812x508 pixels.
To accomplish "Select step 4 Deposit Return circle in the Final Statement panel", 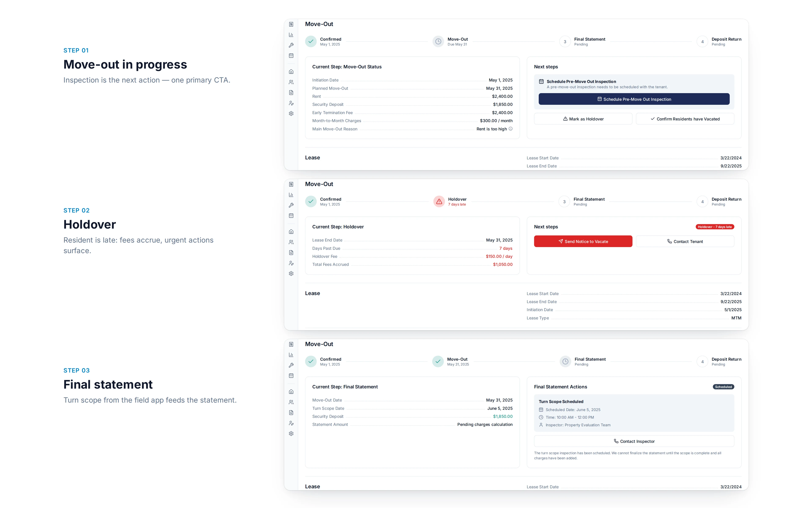I will coord(702,362).
